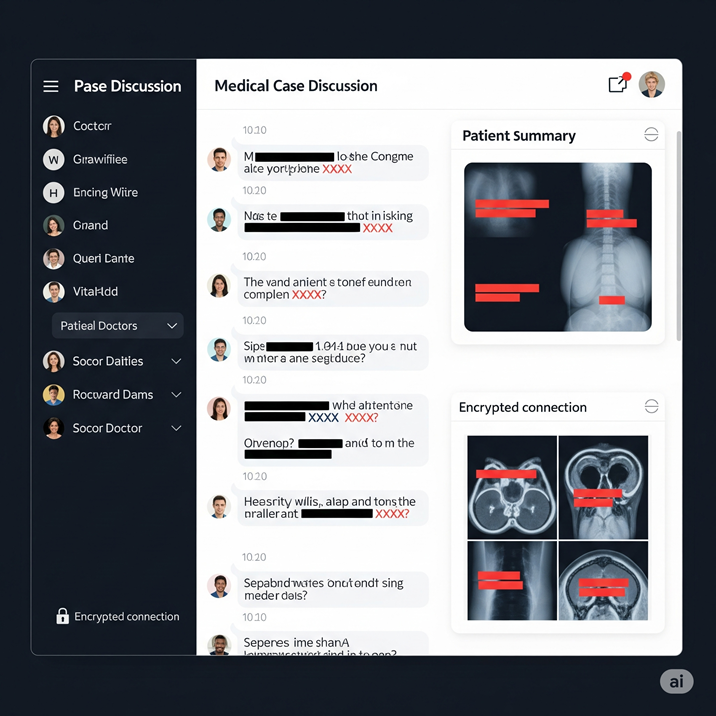Open the Patieal Doctors dropdown
716x716 pixels.
[118, 326]
